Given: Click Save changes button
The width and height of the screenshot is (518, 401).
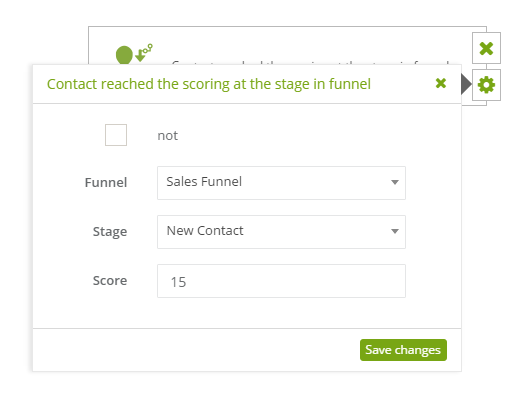Looking at the screenshot, I should (403, 350).
